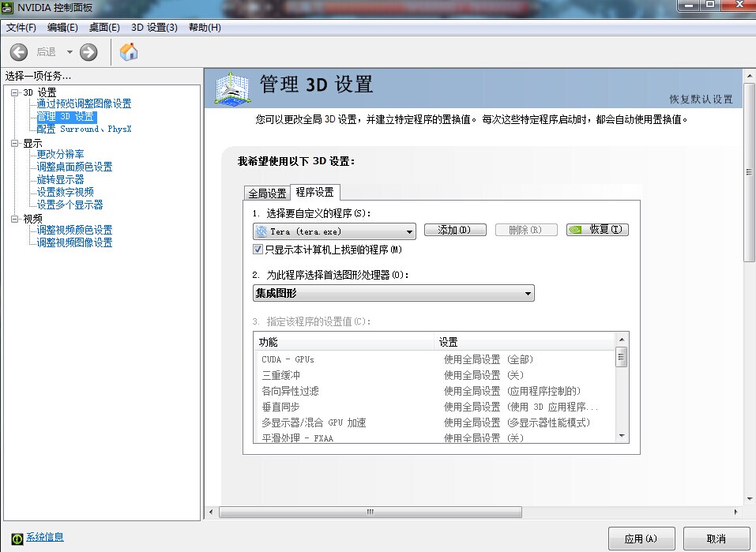Image resolution: width=756 pixels, height=552 pixels.
Task: Collapse the 视频 tree node
Action: (x=15, y=219)
